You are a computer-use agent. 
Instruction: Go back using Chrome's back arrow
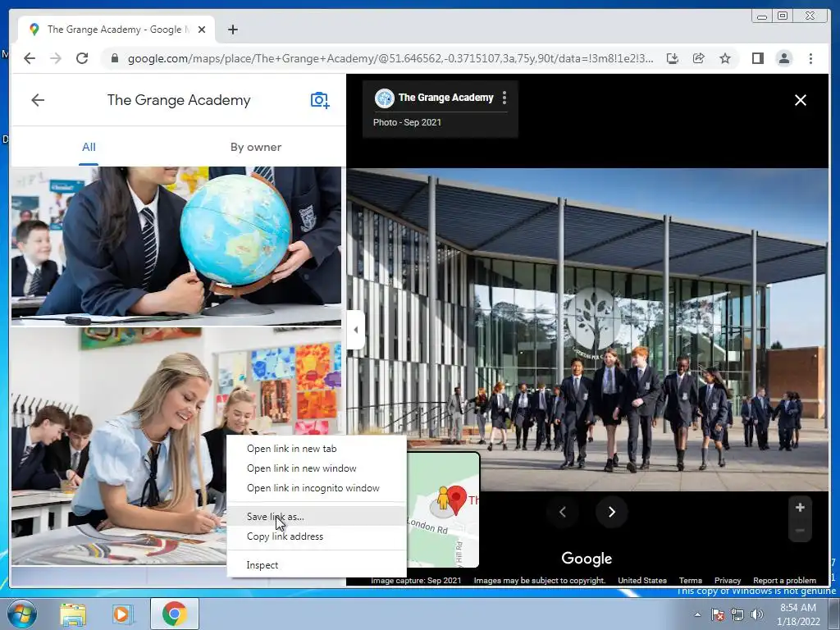pyautogui.click(x=30, y=58)
